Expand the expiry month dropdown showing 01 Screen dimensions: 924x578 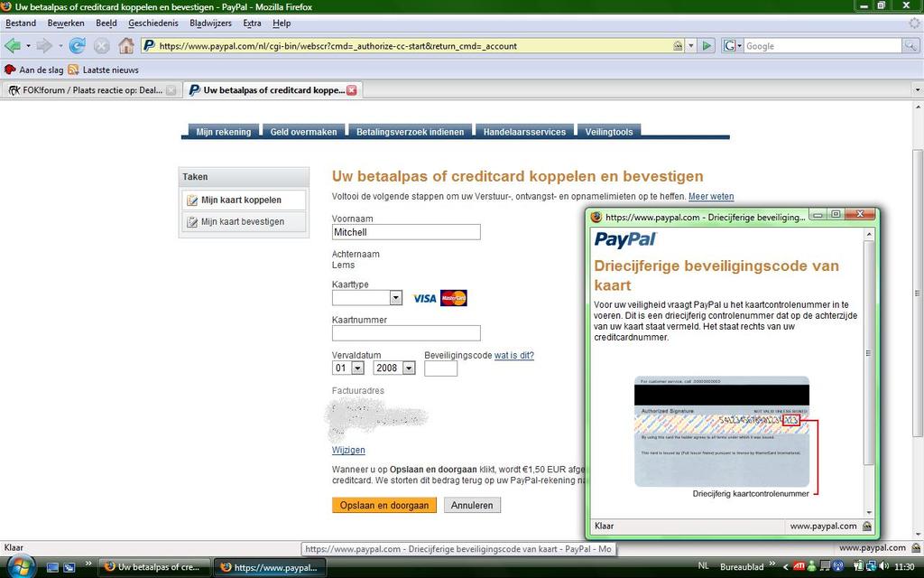[x=357, y=368]
